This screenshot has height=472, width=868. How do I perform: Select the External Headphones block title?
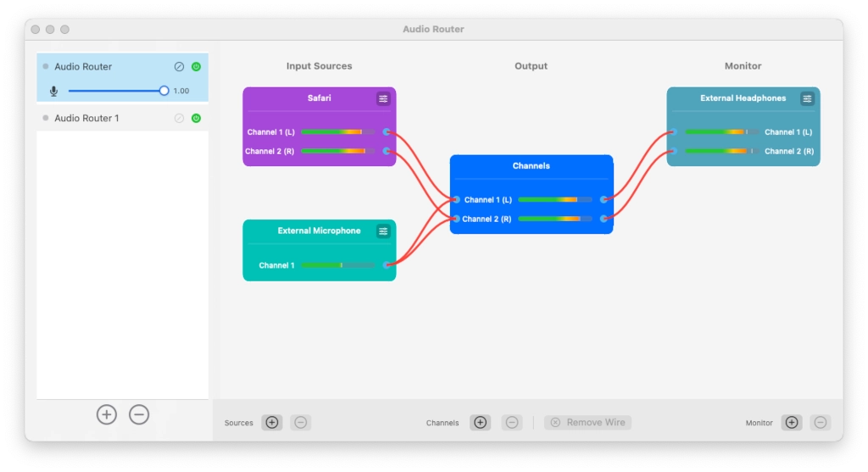pos(743,98)
